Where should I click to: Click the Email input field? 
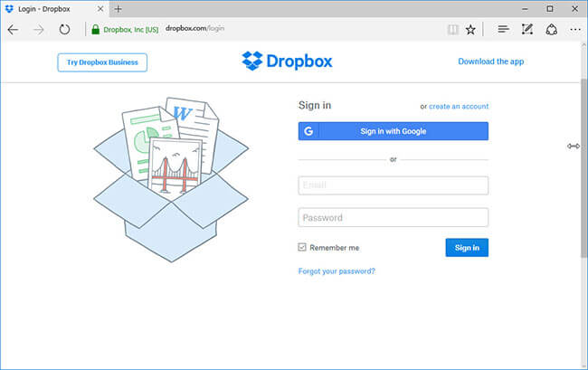394,185
